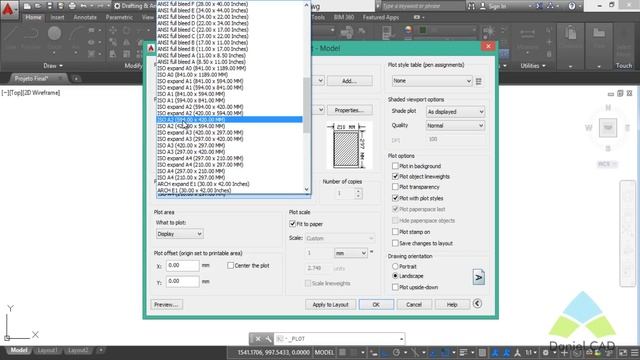640x360 pixels.
Task: Enable Plot upside-down checkbox
Action: (395, 287)
